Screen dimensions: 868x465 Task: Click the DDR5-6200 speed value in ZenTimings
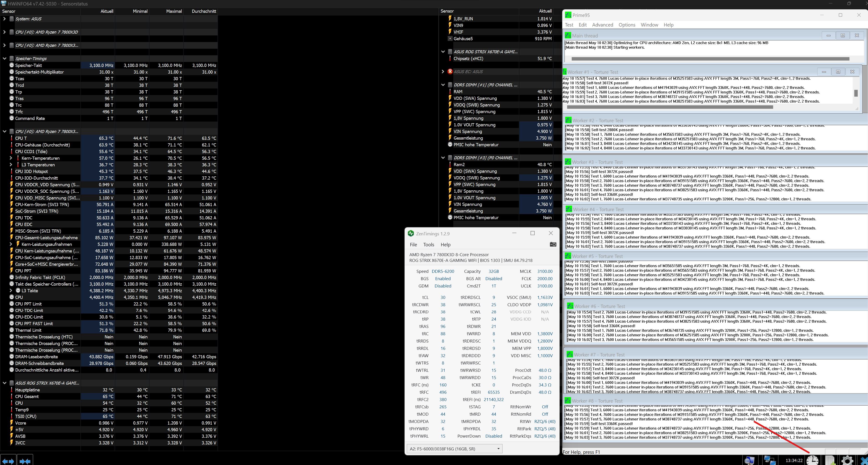443,271
